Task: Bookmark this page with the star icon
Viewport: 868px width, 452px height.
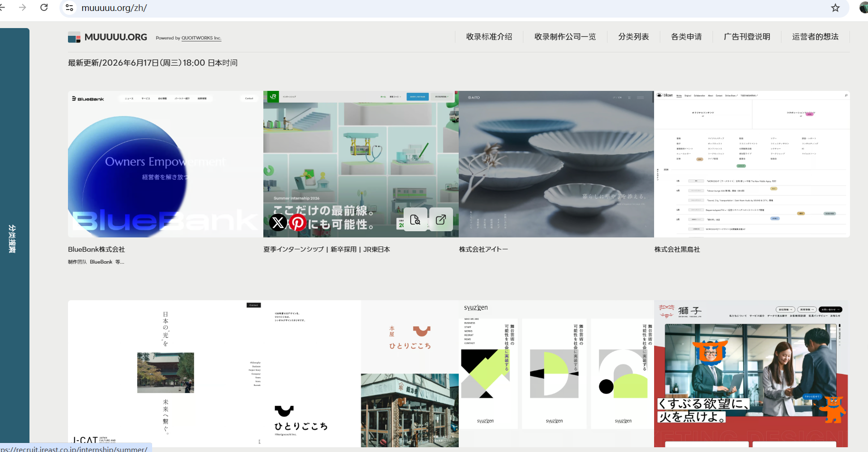Action: coord(835,8)
